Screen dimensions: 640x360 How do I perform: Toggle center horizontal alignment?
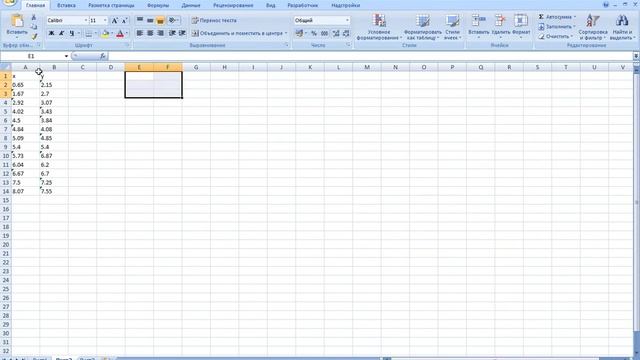(x=150, y=33)
